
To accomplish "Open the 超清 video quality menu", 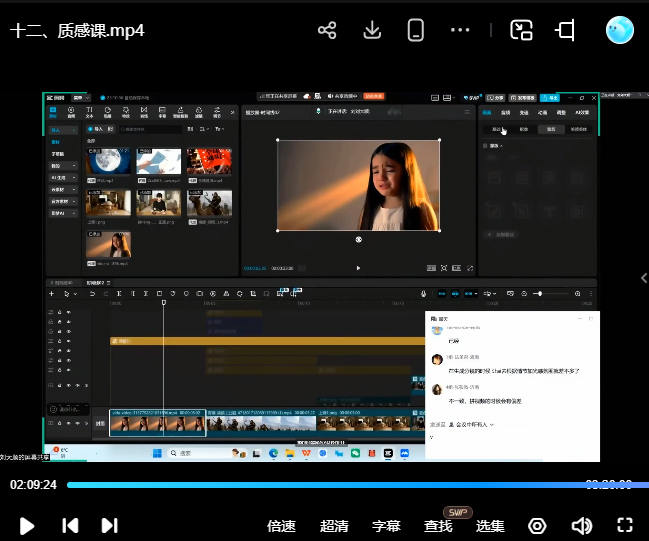I will coord(334,526).
